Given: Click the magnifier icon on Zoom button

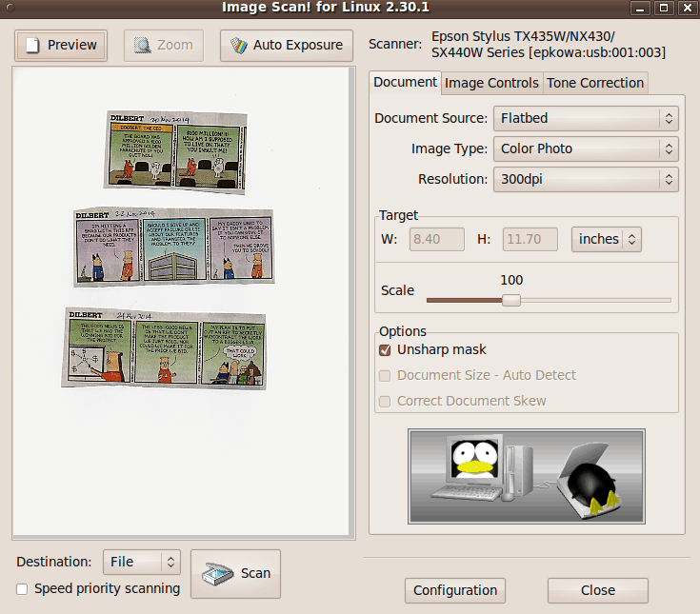Looking at the screenshot, I should point(143,45).
